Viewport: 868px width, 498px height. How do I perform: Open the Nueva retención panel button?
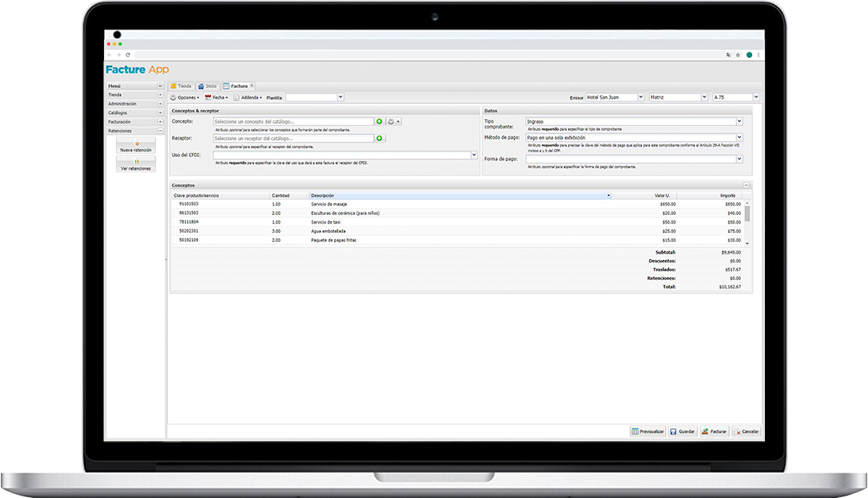pyautogui.click(x=136, y=147)
